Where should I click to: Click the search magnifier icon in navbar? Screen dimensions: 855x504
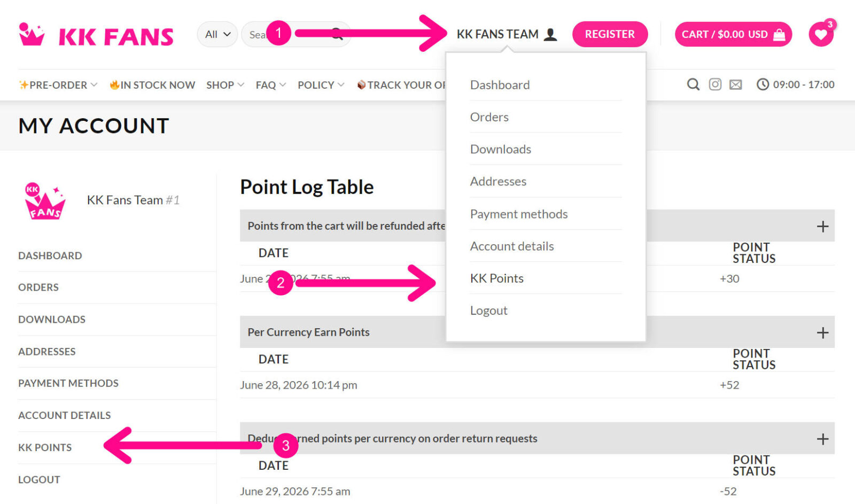pyautogui.click(x=693, y=84)
